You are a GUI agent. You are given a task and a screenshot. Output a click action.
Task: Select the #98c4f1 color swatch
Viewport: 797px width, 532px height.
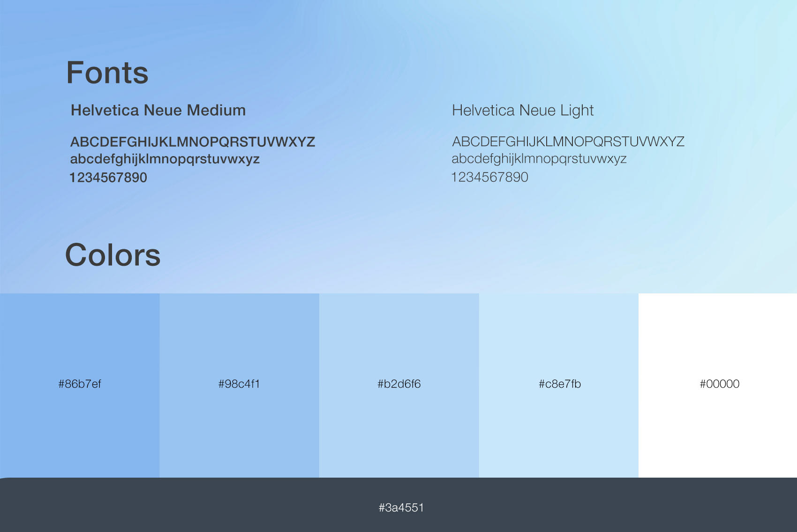[x=240, y=385]
